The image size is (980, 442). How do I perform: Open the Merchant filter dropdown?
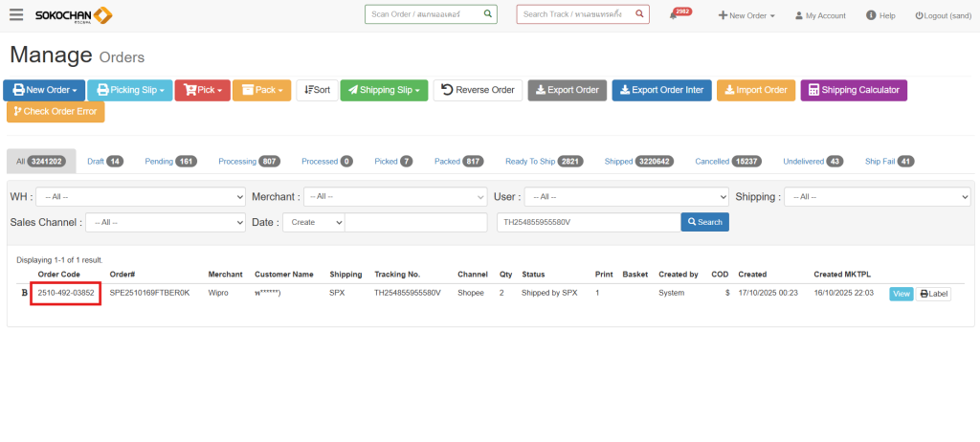tap(395, 196)
